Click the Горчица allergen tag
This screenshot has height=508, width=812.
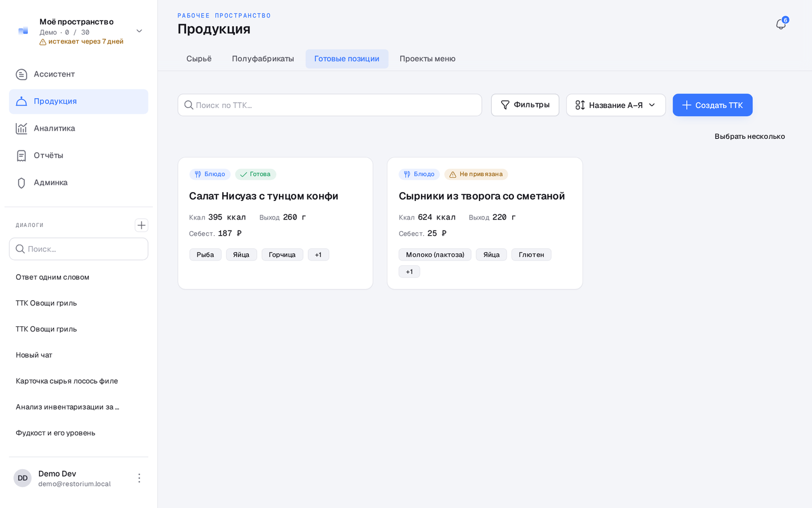[x=282, y=255]
